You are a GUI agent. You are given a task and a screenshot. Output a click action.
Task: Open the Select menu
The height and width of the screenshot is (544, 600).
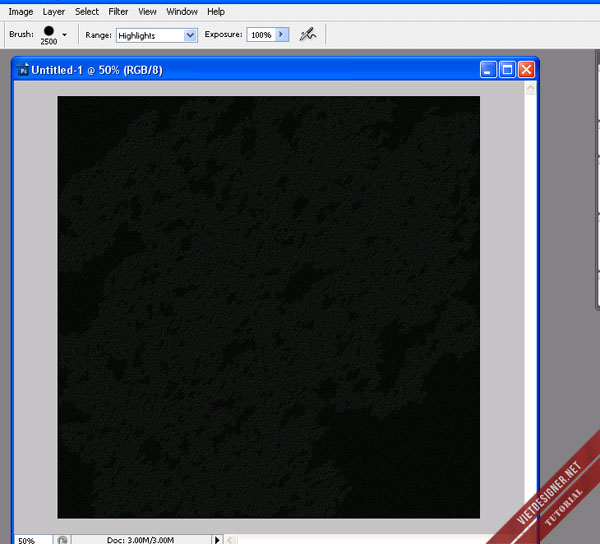click(86, 12)
